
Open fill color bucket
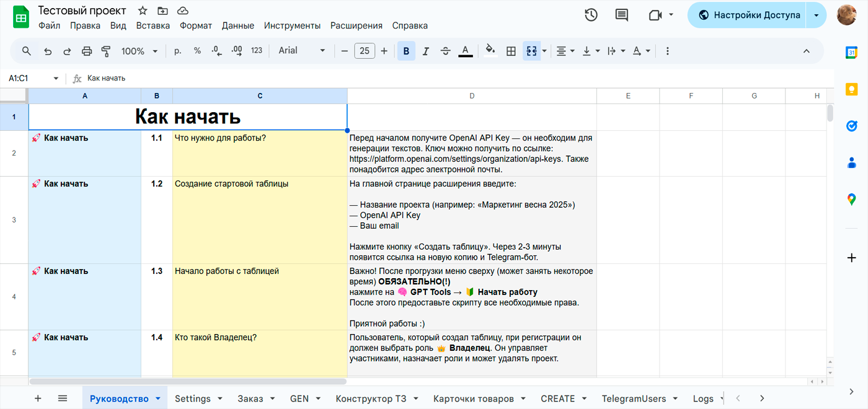[490, 51]
